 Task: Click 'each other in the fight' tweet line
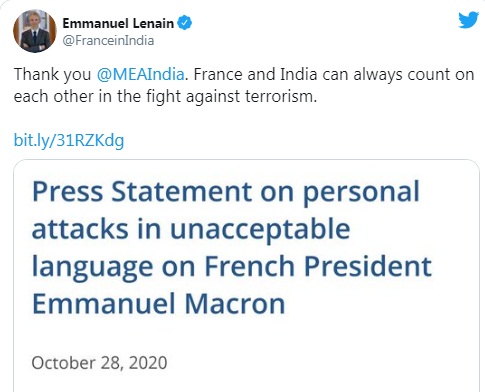coord(97,97)
